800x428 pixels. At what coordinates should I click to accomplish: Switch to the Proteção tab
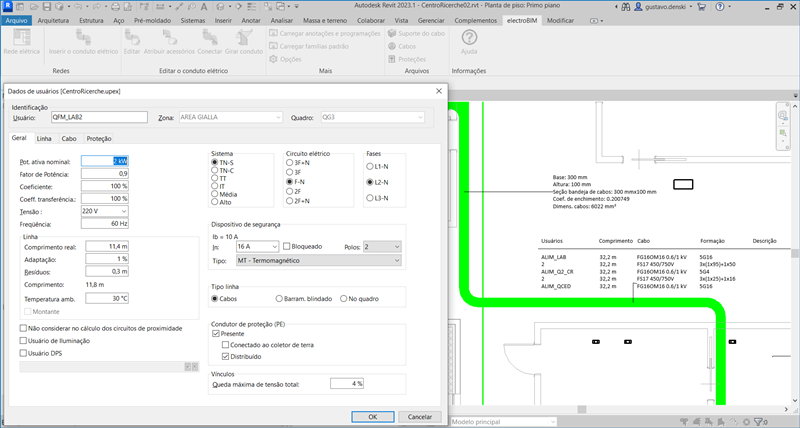tap(99, 138)
